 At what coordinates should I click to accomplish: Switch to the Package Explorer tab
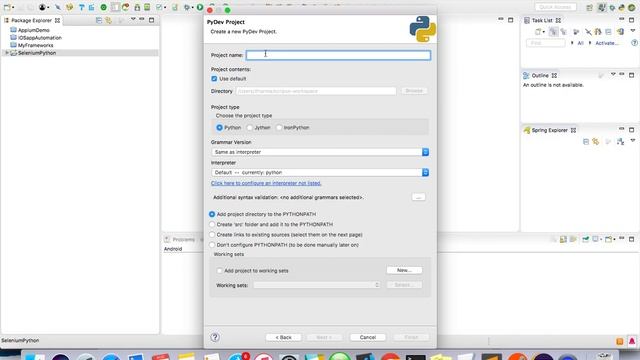click(x=32, y=20)
